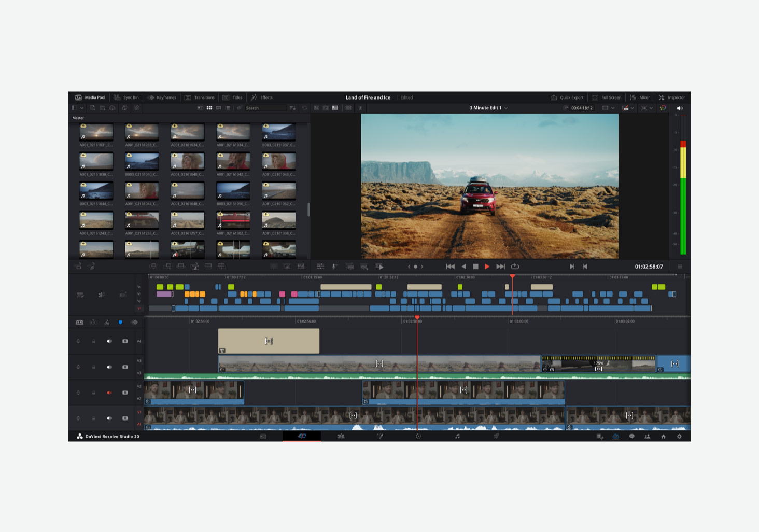Open project settings gear icon

click(x=679, y=437)
